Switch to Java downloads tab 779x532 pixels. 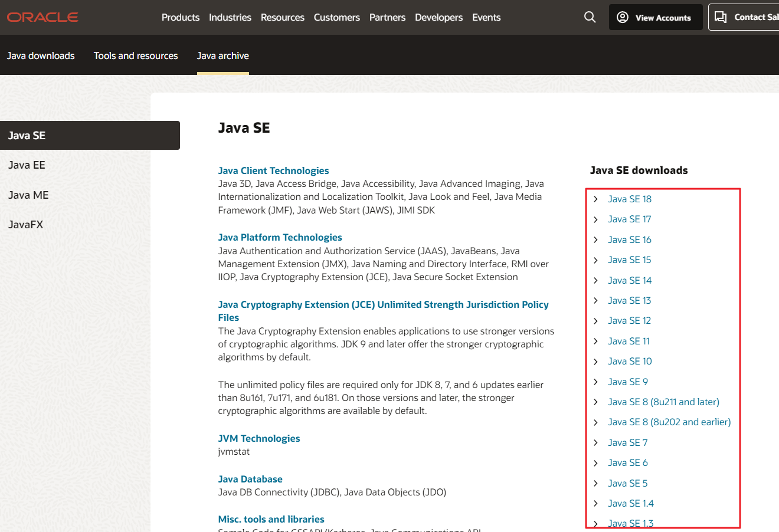(41, 55)
